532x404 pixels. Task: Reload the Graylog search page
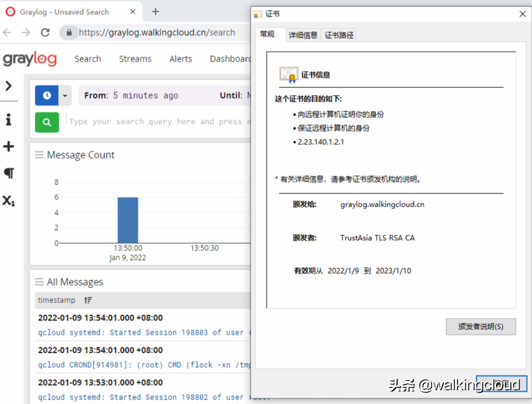click(45, 32)
